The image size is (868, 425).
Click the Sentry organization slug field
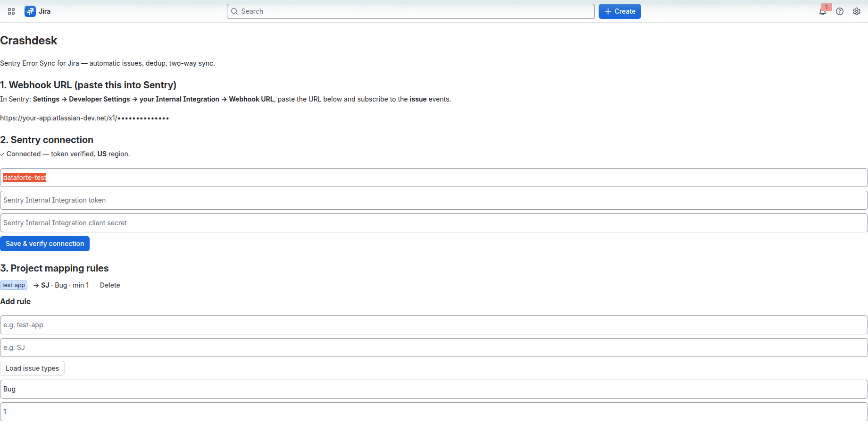pyautogui.click(x=434, y=178)
